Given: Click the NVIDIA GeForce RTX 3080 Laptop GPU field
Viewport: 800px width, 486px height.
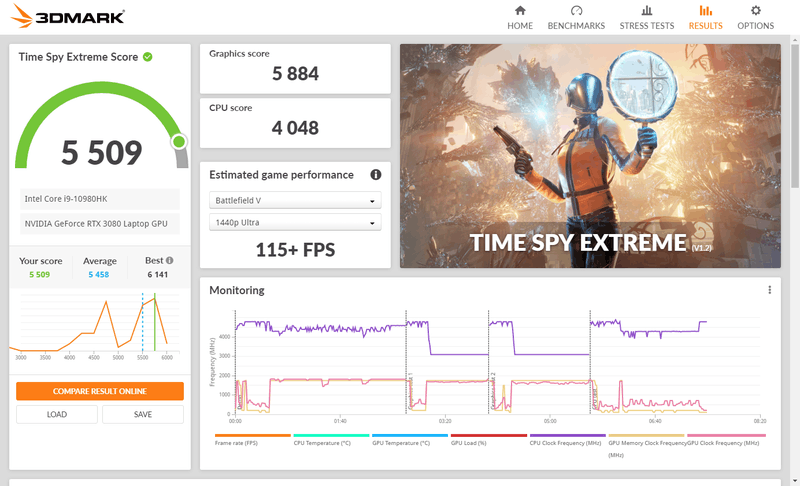Looking at the screenshot, I should pyautogui.click(x=100, y=223).
